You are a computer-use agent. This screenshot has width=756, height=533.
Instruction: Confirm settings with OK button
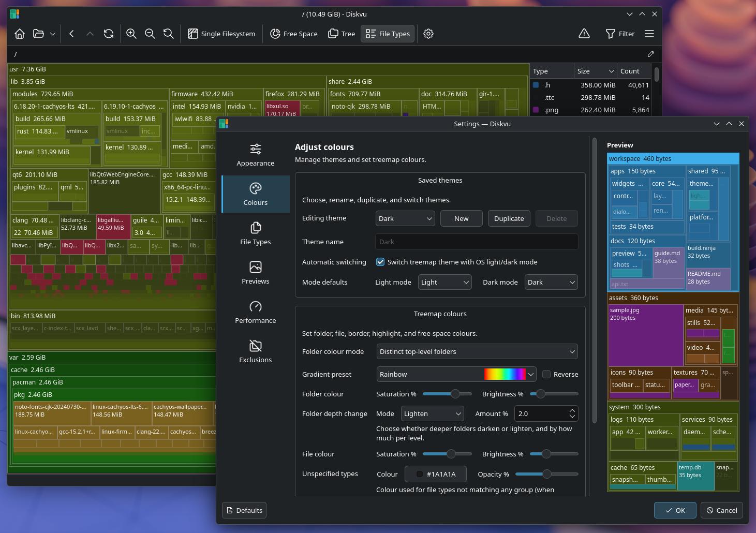[x=675, y=510]
